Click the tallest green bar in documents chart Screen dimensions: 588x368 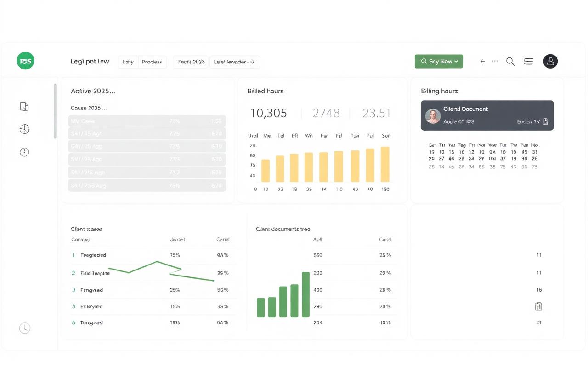pos(306,294)
